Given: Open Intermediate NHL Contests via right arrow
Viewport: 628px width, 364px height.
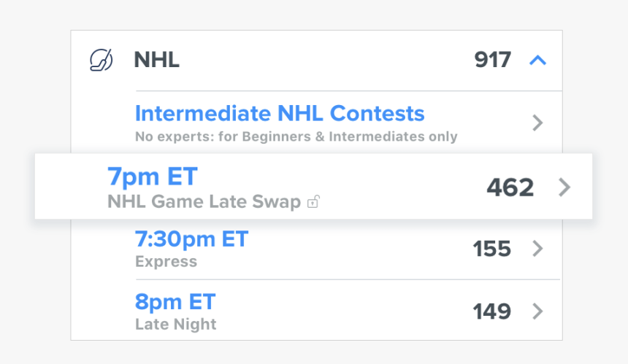Looking at the screenshot, I should click(x=537, y=123).
